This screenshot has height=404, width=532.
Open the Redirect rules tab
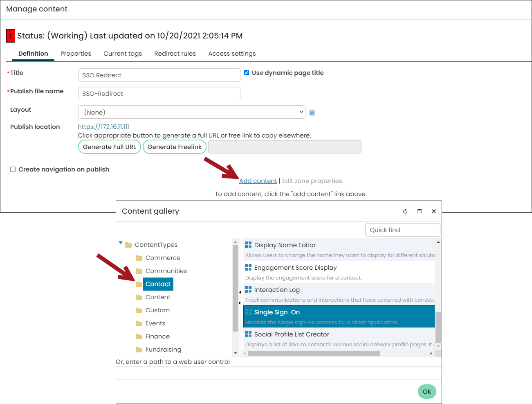pyautogui.click(x=175, y=54)
